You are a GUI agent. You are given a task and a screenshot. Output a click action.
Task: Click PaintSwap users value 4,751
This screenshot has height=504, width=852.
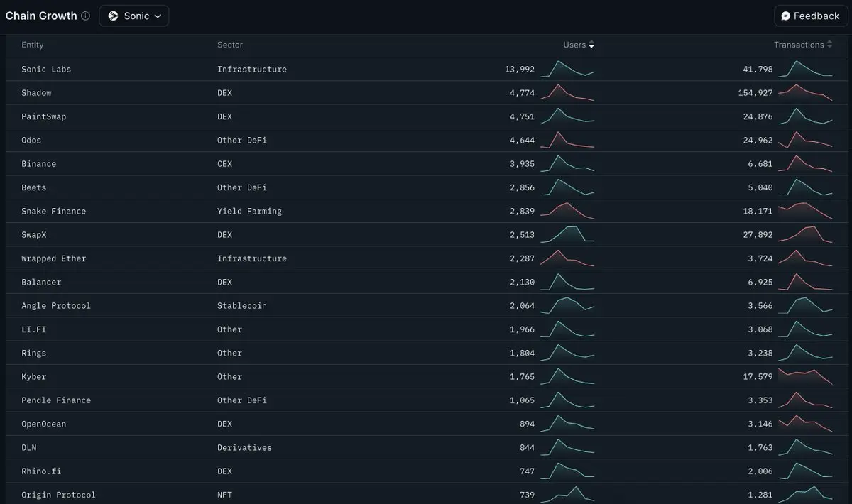click(522, 116)
